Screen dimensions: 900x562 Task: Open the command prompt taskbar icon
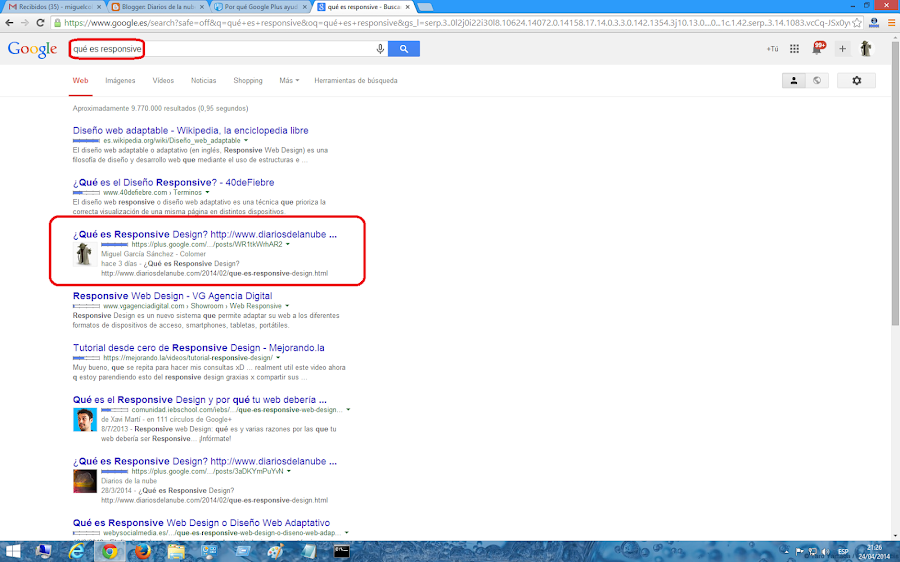tap(342, 552)
